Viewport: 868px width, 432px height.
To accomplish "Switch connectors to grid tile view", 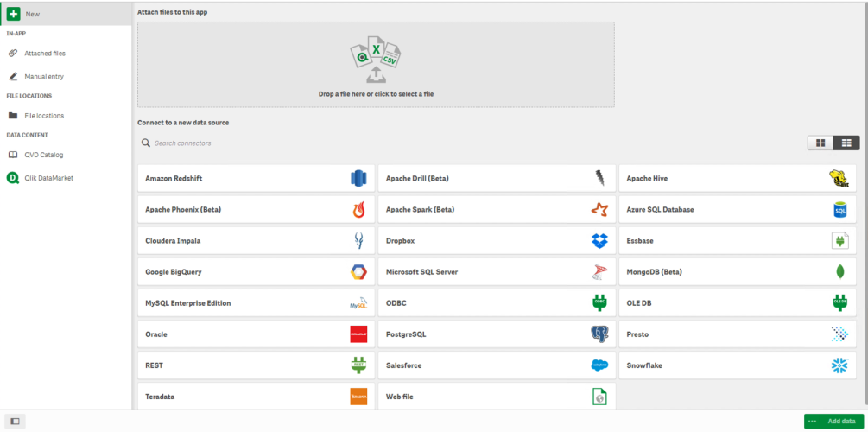I will click(x=820, y=143).
